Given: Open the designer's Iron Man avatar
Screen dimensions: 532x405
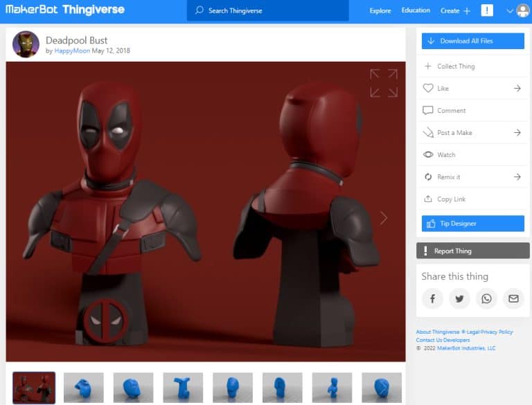Looking at the screenshot, I should (26, 44).
